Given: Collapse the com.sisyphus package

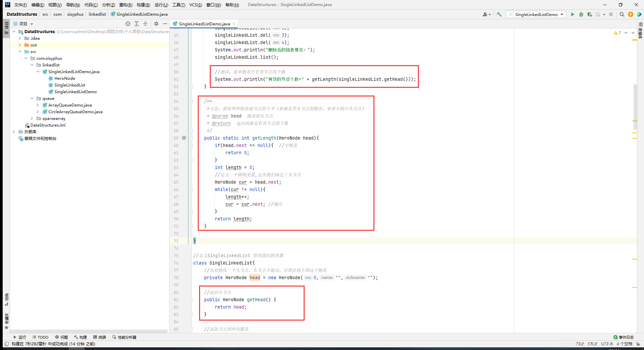Looking at the screenshot, I should (x=26, y=58).
